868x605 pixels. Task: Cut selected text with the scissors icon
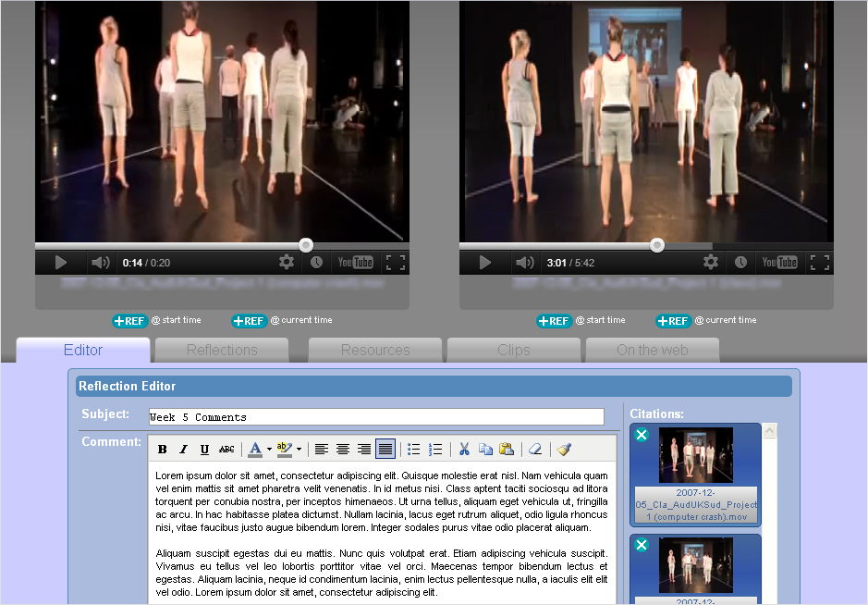tap(464, 449)
